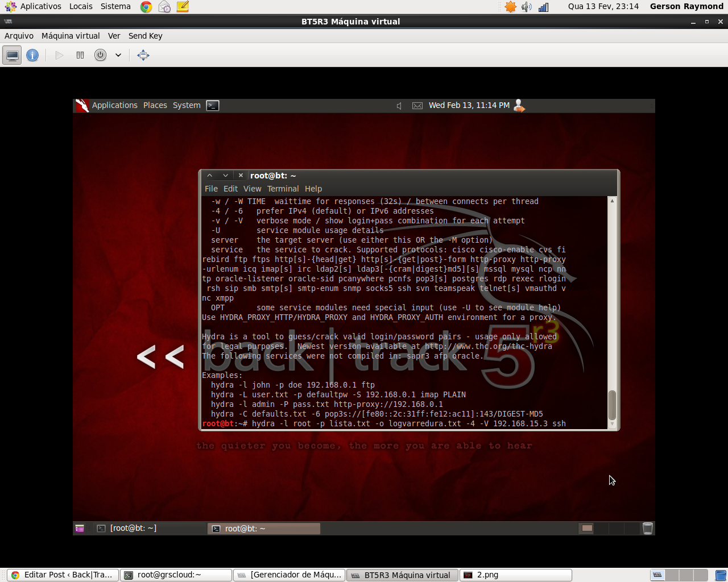Click terminal scrollbar down arrow
This screenshot has width=728, height=582.
(x=612, y=424)
